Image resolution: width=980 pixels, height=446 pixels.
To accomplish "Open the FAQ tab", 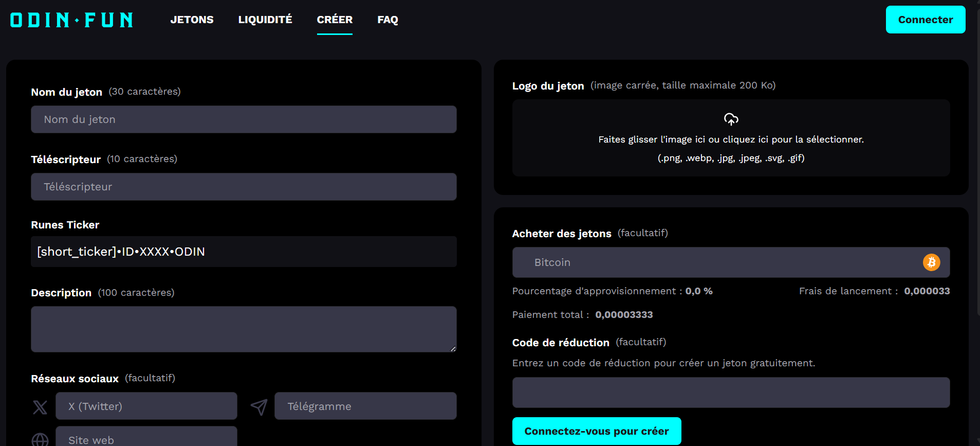I will [387, 20].
